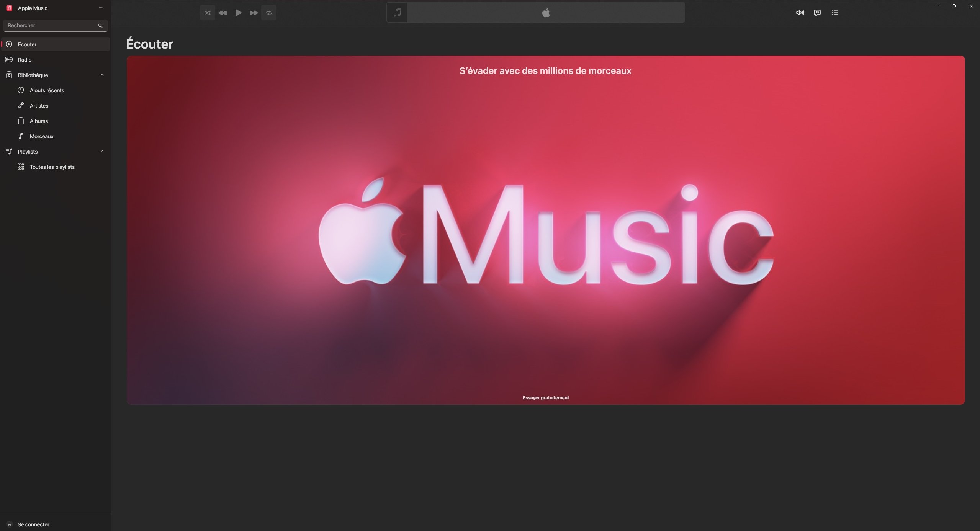
Task: Go to the Écouter section
Action: pyautogui.click(x=27, y=44)
